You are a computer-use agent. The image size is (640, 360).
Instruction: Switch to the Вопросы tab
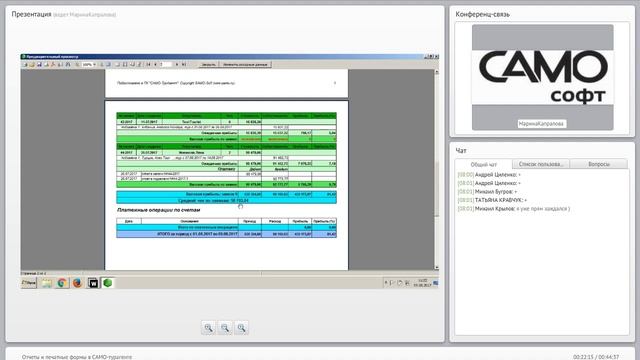[599, 164]
